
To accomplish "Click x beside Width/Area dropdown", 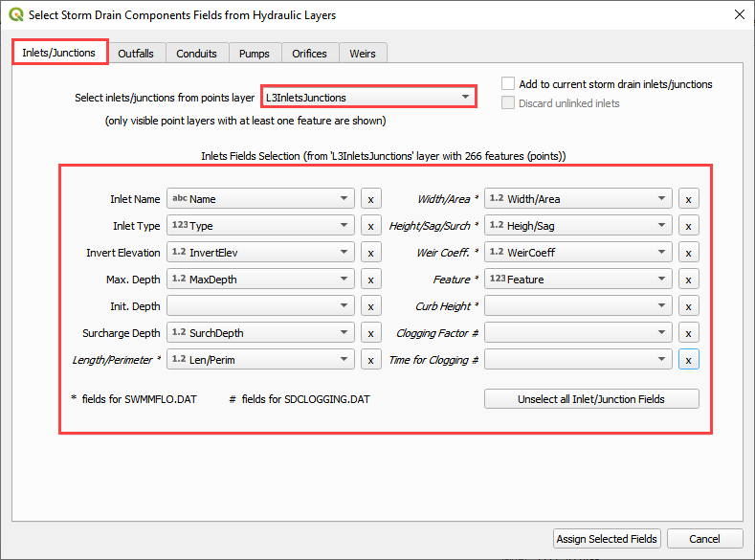I will tap(688, 199).
